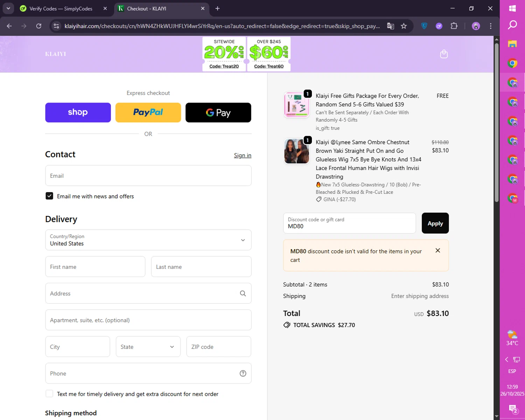Image resolution: width=525 pixels, height=420 pixels.
Task: Click the address bar URL
Action: tap(222, 26)
